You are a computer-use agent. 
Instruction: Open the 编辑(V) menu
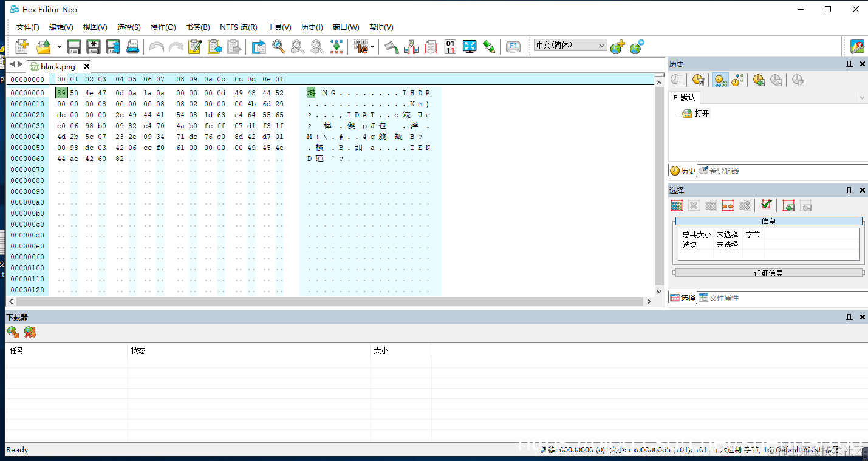[x=61, y=27]
